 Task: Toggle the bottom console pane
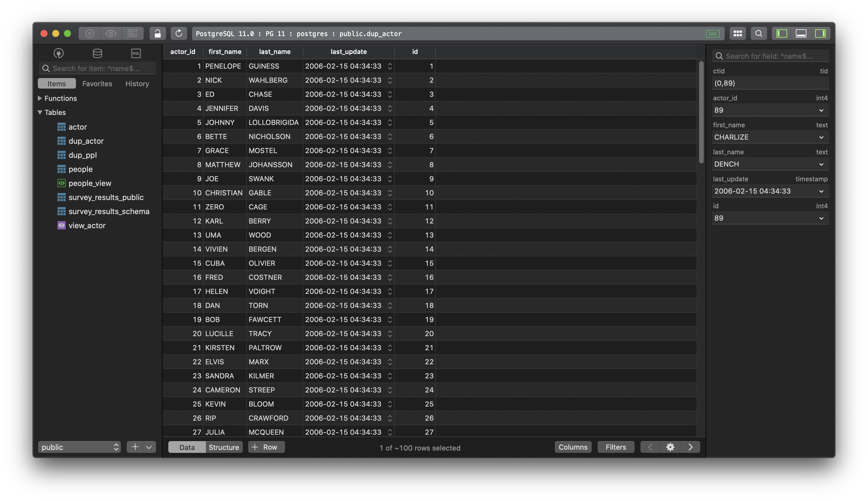point(801,33)
